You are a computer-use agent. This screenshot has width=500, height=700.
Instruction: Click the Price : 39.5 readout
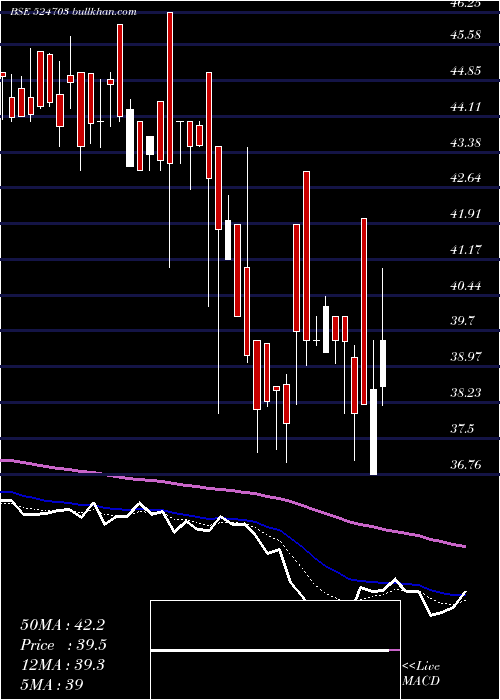tap(63, 645)
